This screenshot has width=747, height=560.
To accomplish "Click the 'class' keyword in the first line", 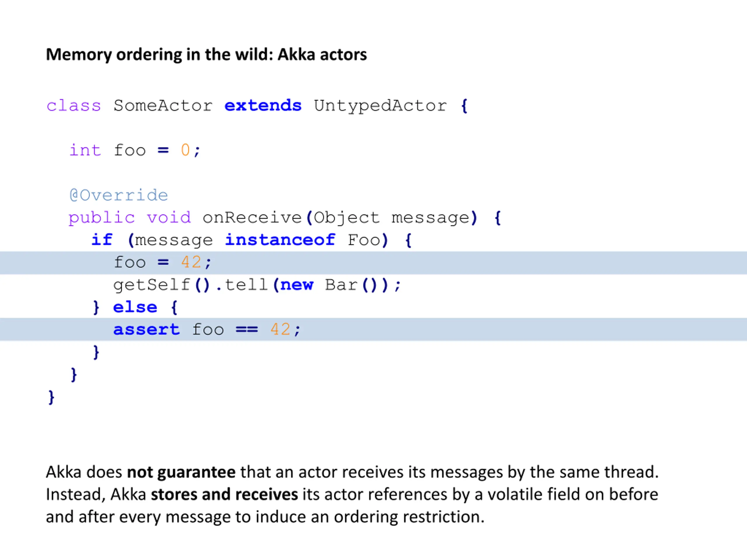I will tap(74, 106).
